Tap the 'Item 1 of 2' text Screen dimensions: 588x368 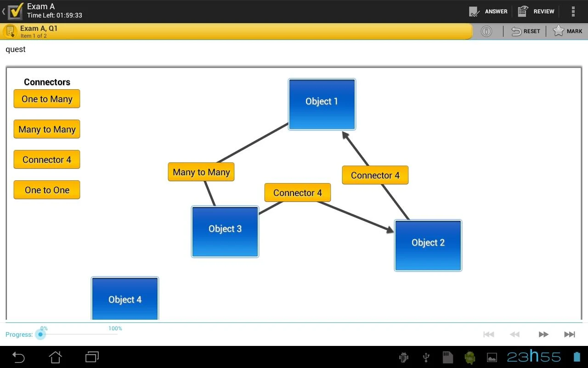[34, 36]
